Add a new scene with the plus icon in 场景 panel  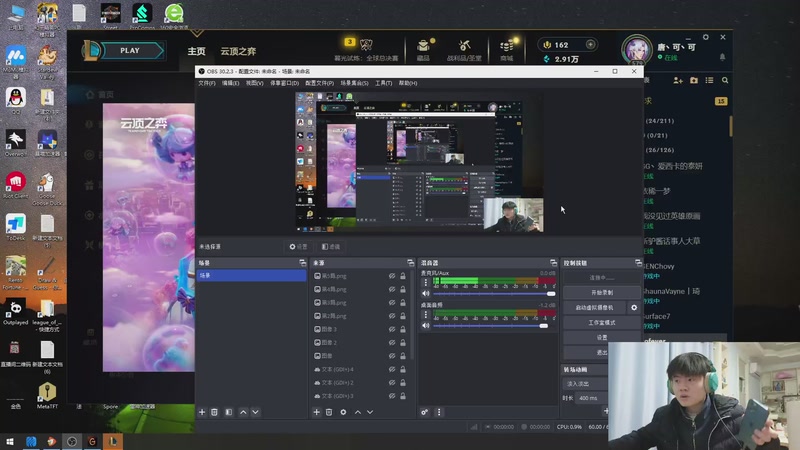[x=202, y=412]
